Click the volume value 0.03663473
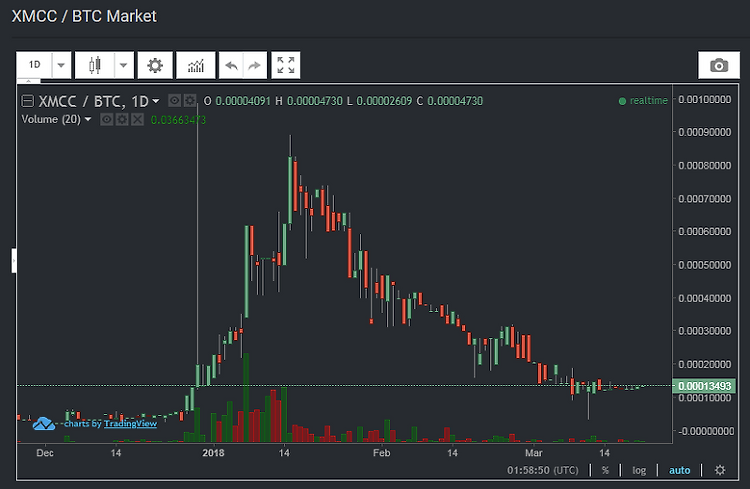 [x=178, y=120]
